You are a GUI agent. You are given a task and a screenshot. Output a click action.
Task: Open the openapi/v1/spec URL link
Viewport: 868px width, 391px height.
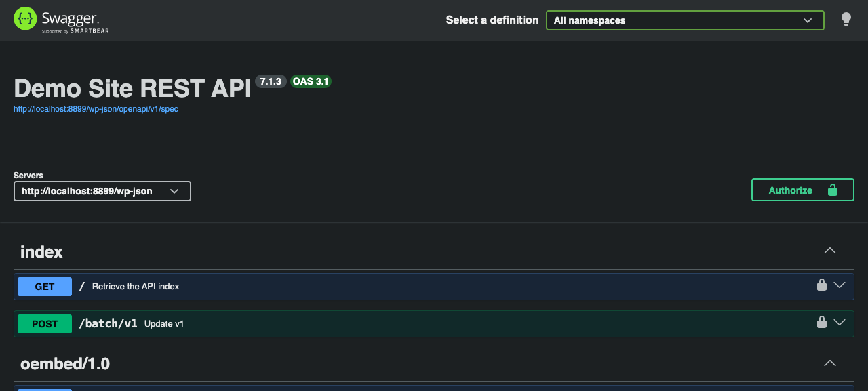(96, 109)
